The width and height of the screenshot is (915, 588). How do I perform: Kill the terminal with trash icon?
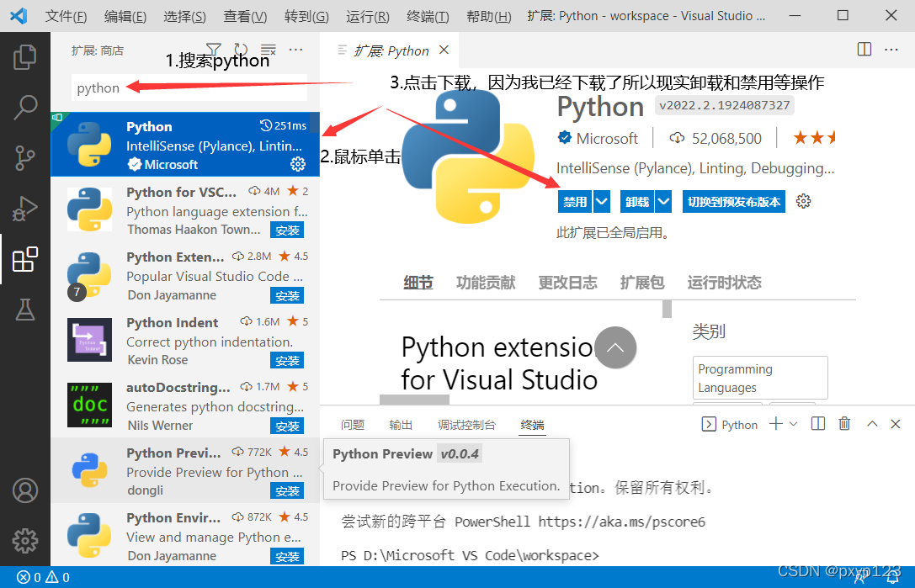[x=844, y=424]
